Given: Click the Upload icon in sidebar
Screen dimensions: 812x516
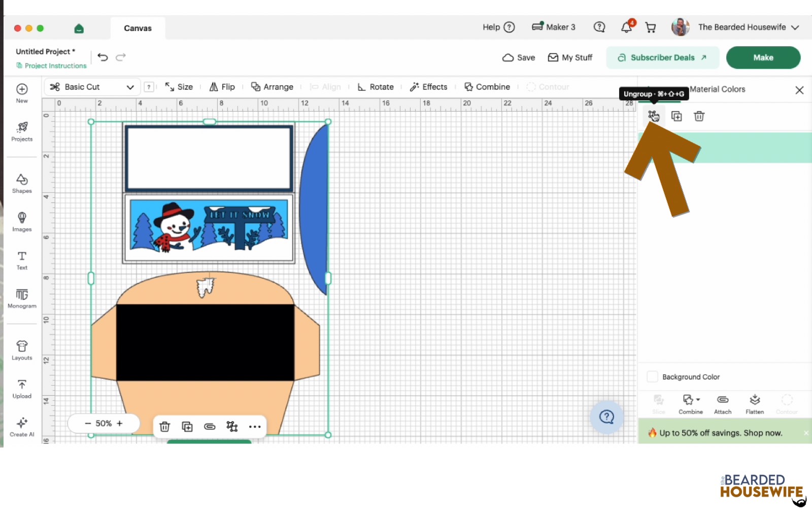Looking at the screenshot, I should tap(22, 389).
